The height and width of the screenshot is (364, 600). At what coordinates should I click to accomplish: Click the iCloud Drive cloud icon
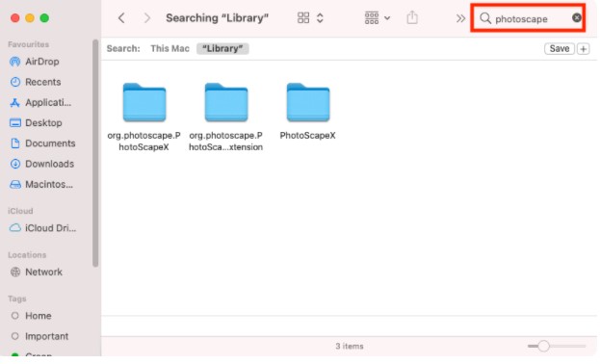14,228
